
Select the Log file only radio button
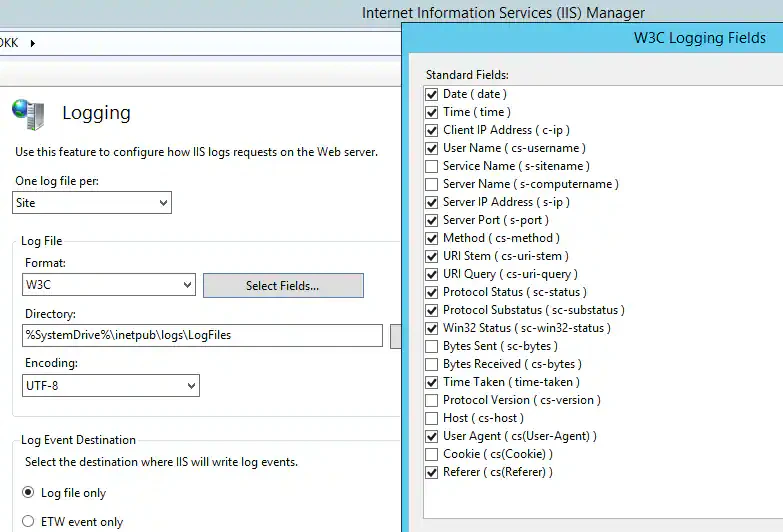pos(28,493)
